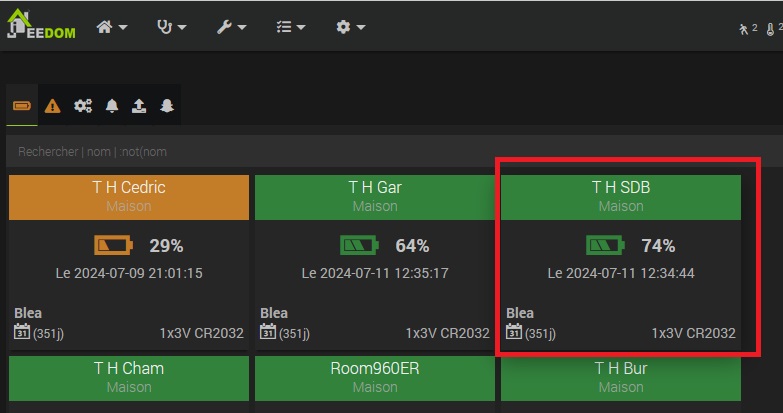Open the T H Gar card header
The height and width of the screenshot is (413, 783).
point(375,197)
